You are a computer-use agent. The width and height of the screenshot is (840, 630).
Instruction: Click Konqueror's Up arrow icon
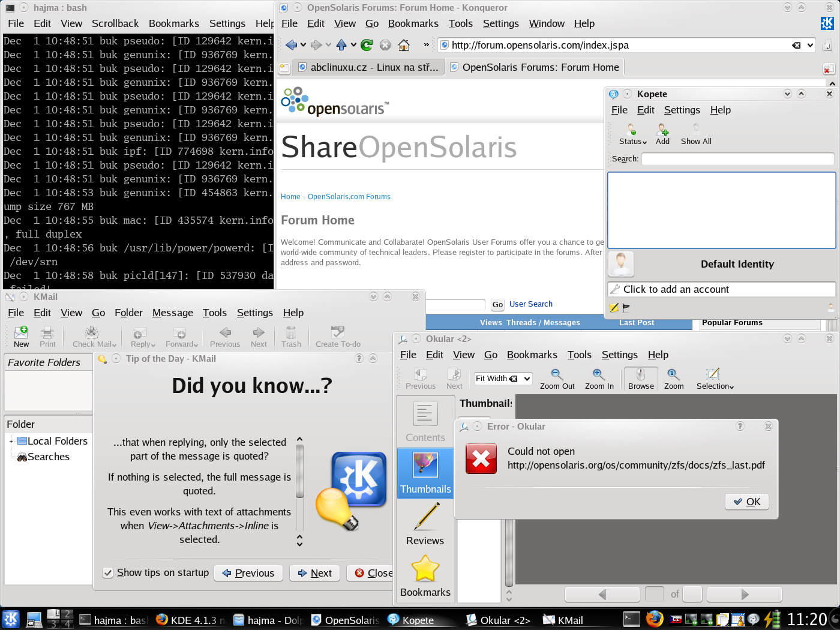pos(341,45)
